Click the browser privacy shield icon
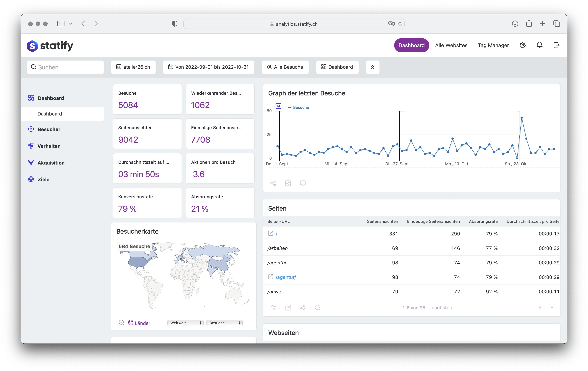The height and width of the screenshot is (371, 588). tap(175, 24)
